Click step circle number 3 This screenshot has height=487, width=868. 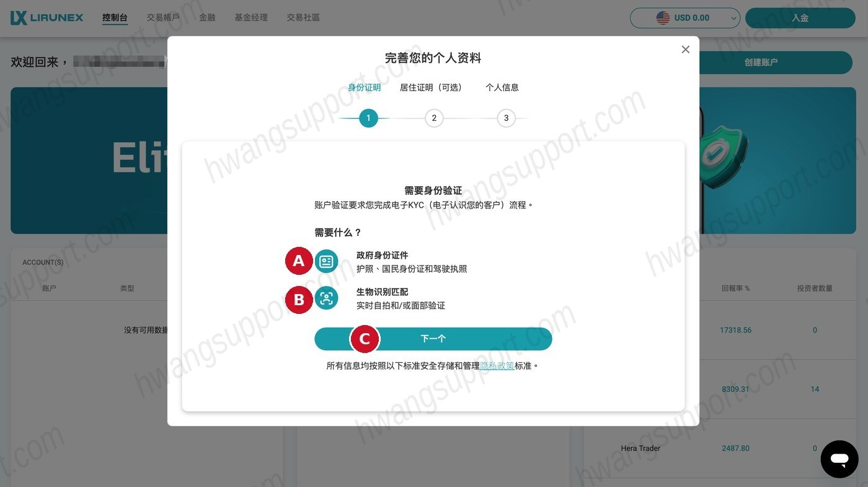point(506,118)
